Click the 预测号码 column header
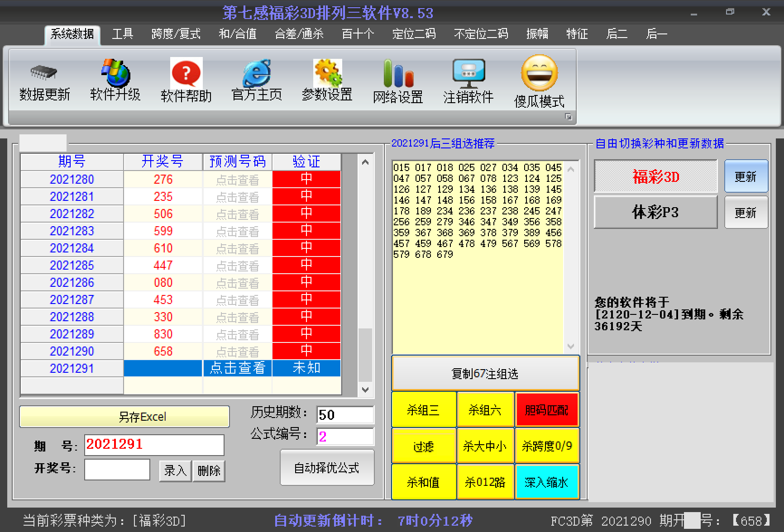The image size is (784, 532). point(237,161)
